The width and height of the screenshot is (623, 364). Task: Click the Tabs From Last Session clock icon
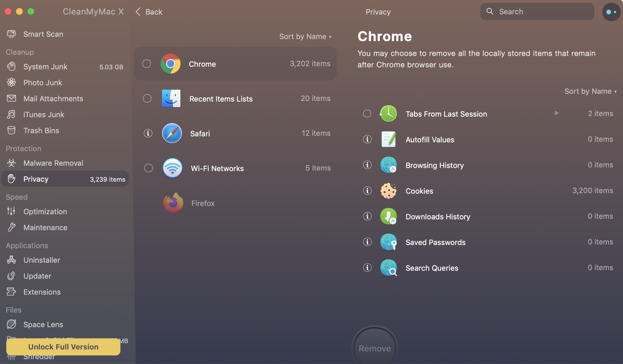click(x=388, y=113)
